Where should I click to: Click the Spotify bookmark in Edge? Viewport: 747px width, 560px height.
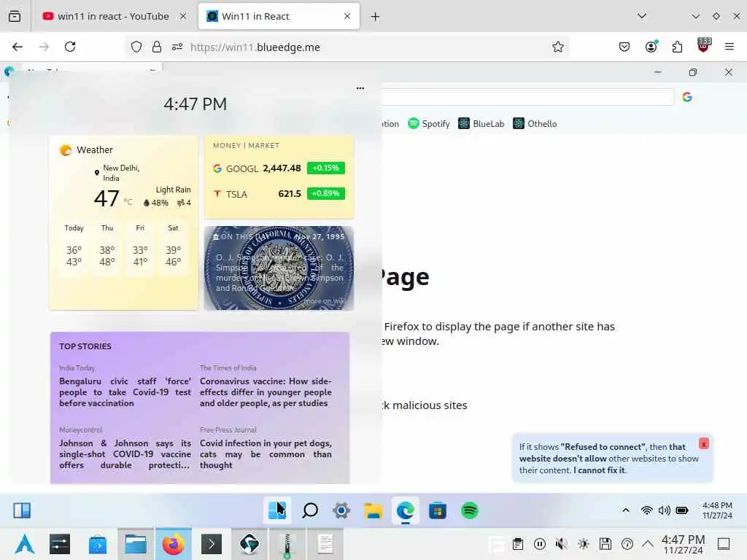429,124
